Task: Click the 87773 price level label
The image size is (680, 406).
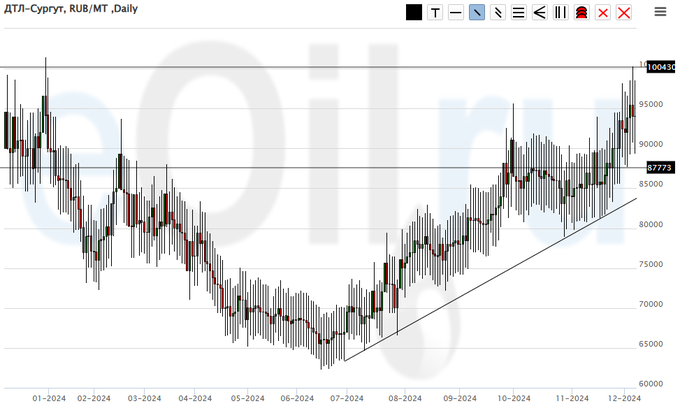Action: pos(659,168)
